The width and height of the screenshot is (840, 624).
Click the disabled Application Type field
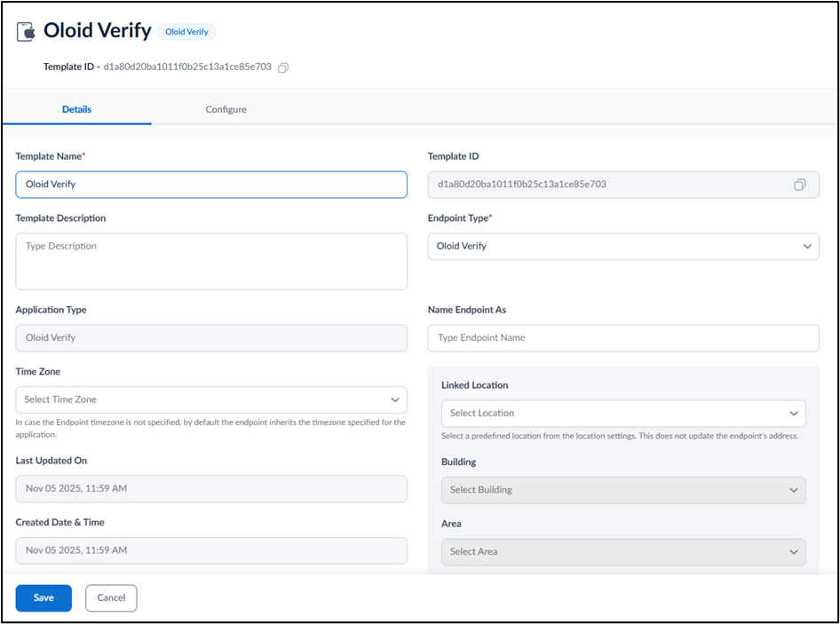[x=211, y=338]
